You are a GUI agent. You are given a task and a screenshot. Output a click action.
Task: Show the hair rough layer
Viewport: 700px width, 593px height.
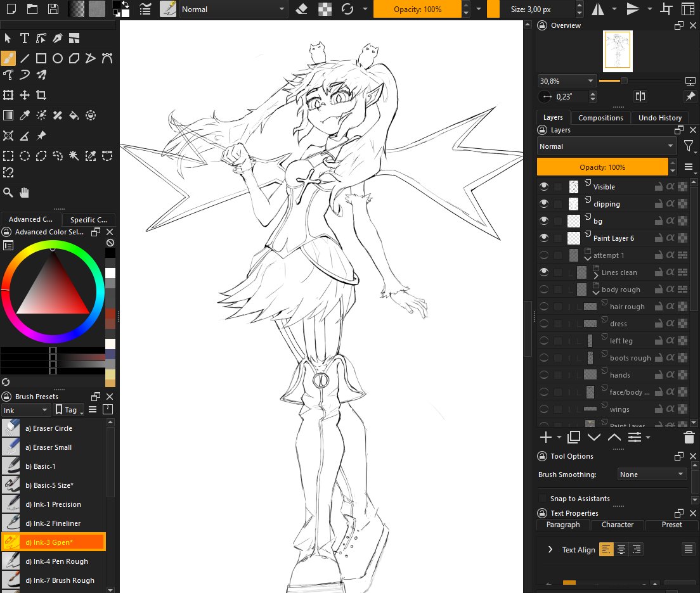(544, 306)
